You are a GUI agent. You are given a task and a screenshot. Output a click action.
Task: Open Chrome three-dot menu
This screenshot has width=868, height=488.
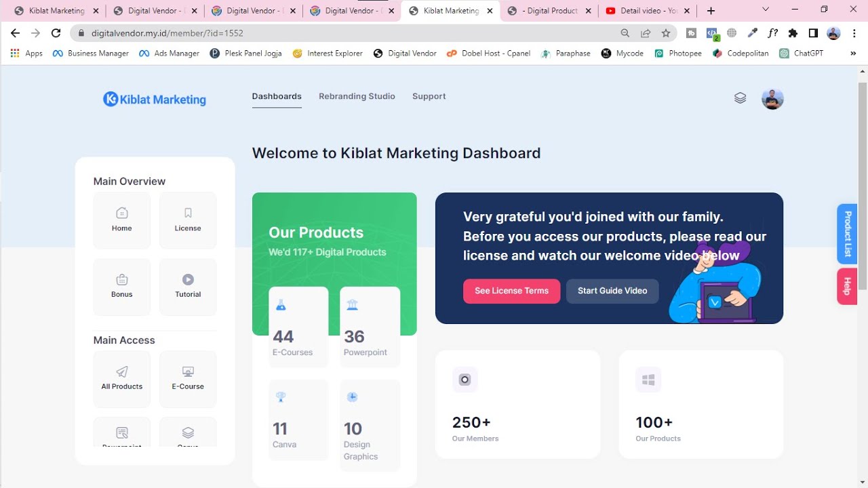pos(854,33)
